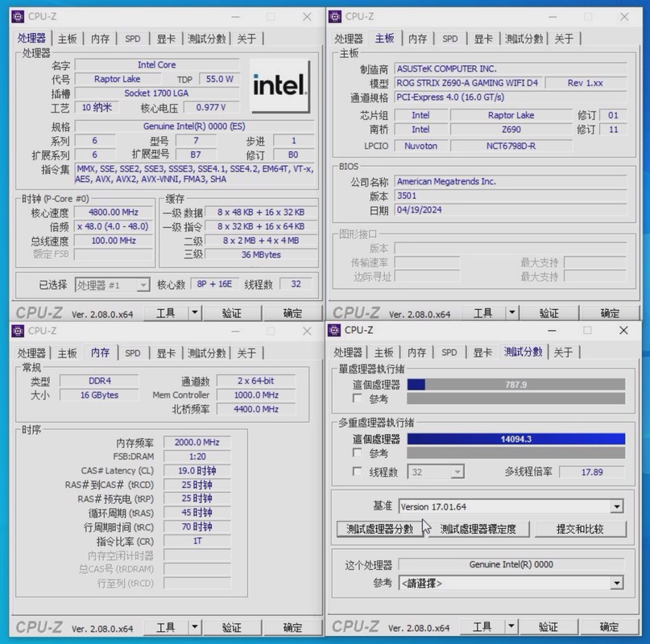Click 验证 in the memory window
This screenshot has height=644, width=650.
coord(232,627)
